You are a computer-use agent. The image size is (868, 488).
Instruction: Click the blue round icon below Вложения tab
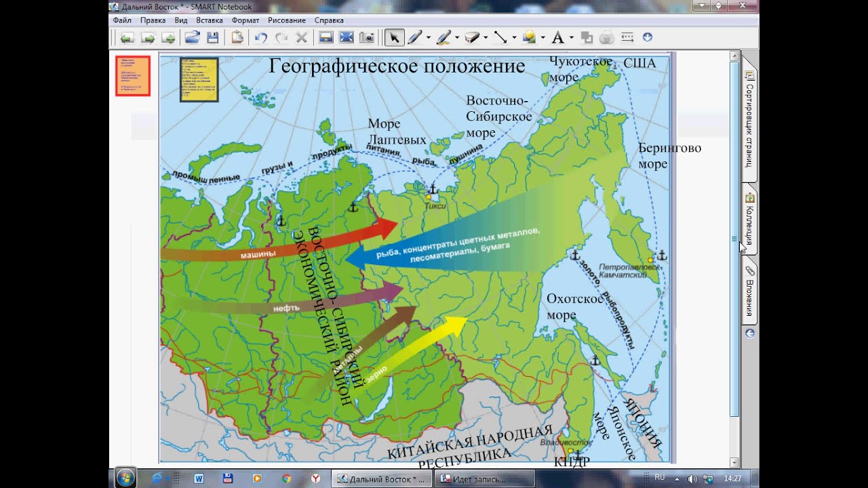749,333
